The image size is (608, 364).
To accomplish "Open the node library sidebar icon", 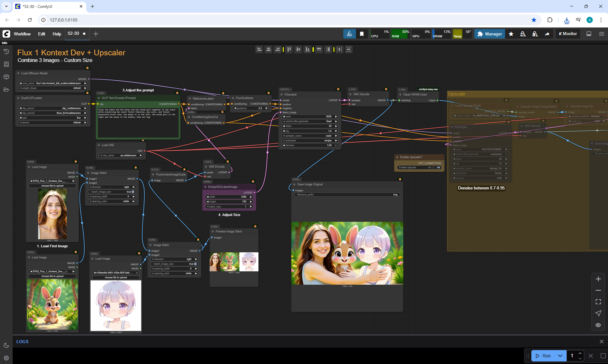I will click(6, 64).
